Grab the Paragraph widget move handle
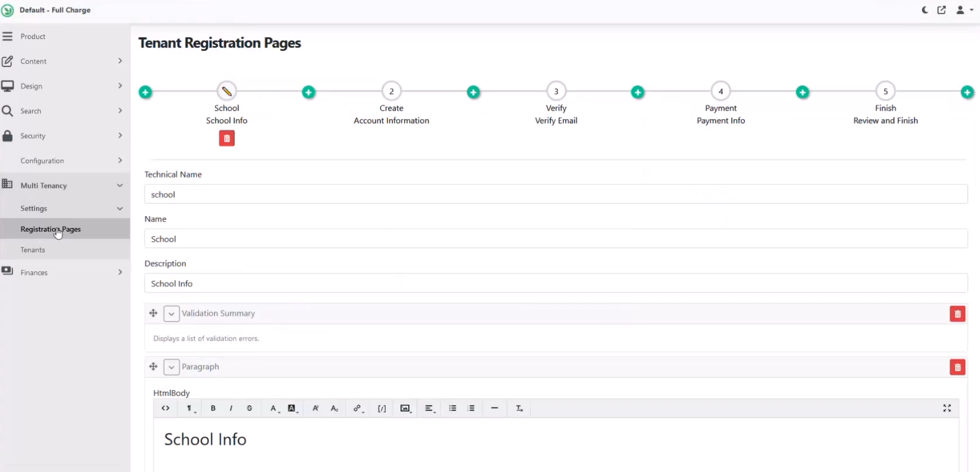Viewport: 980px width, 472px height. [x=153, y=367]
